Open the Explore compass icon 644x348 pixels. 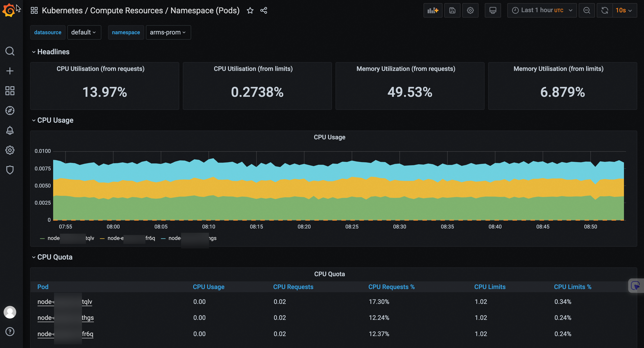[x=10, y=111]
